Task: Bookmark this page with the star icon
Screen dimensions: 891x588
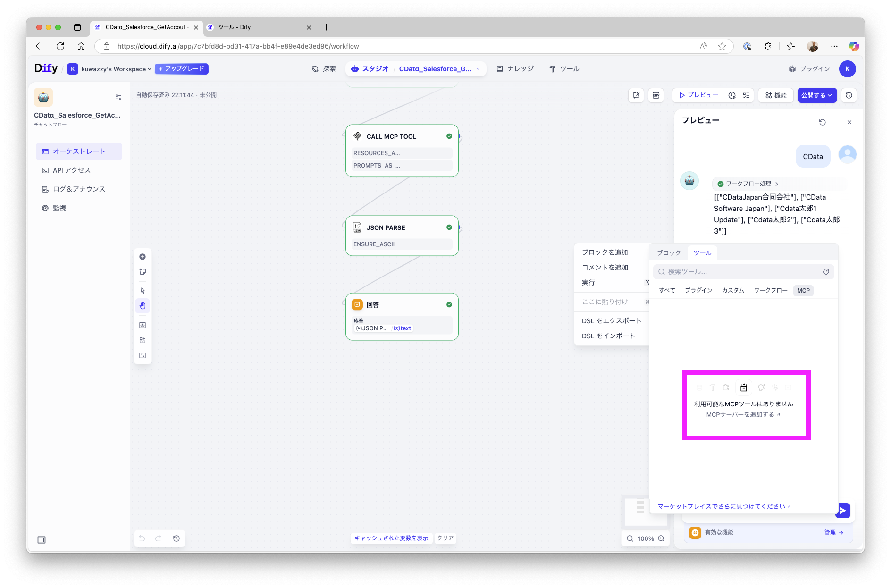Action: (722, 46)
